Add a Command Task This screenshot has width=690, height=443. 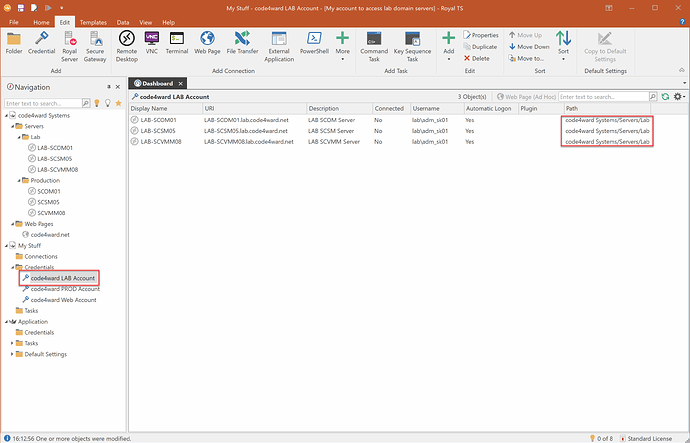(x=374, y=44)
